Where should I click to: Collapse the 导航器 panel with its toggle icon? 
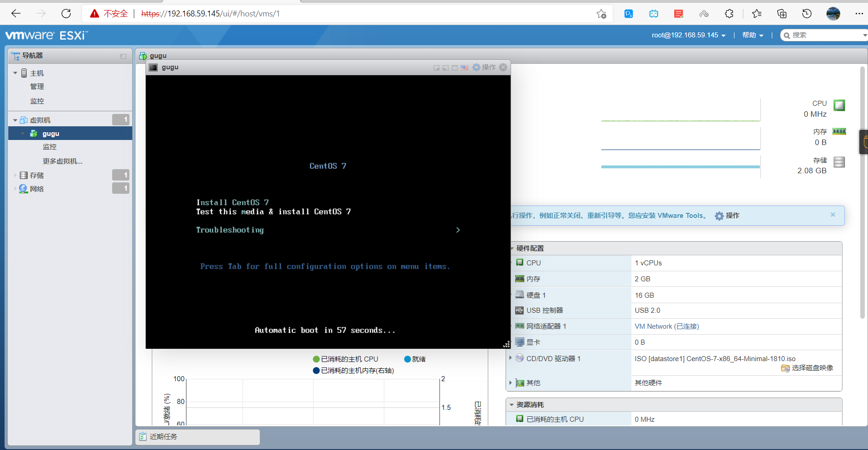tap(123, 56)
